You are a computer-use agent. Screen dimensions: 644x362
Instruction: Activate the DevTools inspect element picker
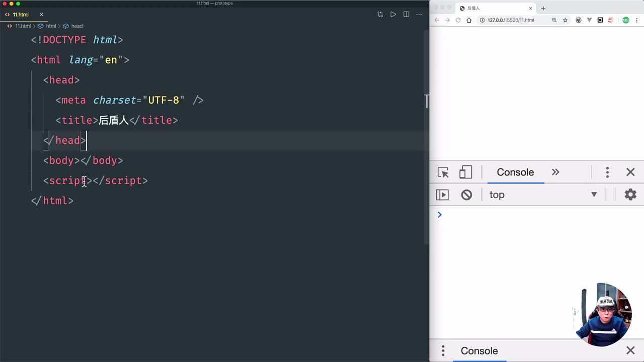tap(443, 172)
